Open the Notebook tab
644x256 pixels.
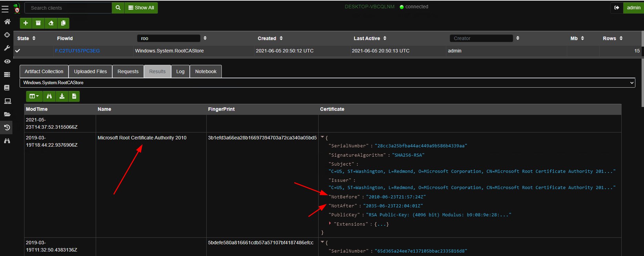(206, 71)
